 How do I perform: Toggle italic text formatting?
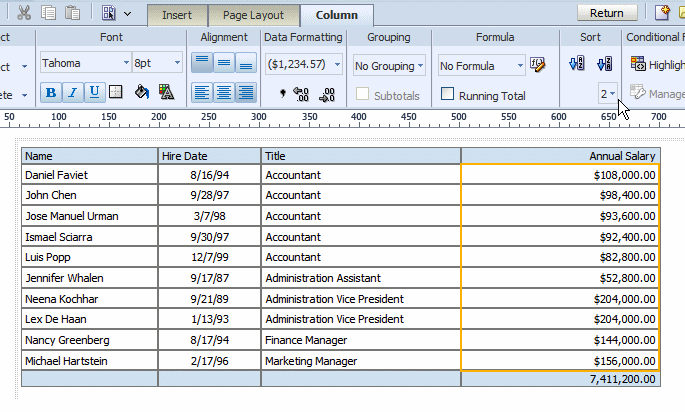[73, 92]
